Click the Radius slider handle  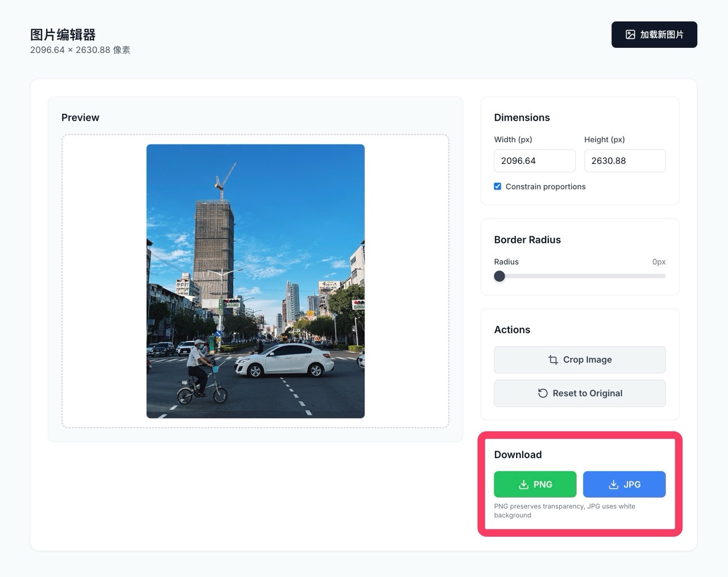pyautogui.click(x=499, y=276)
